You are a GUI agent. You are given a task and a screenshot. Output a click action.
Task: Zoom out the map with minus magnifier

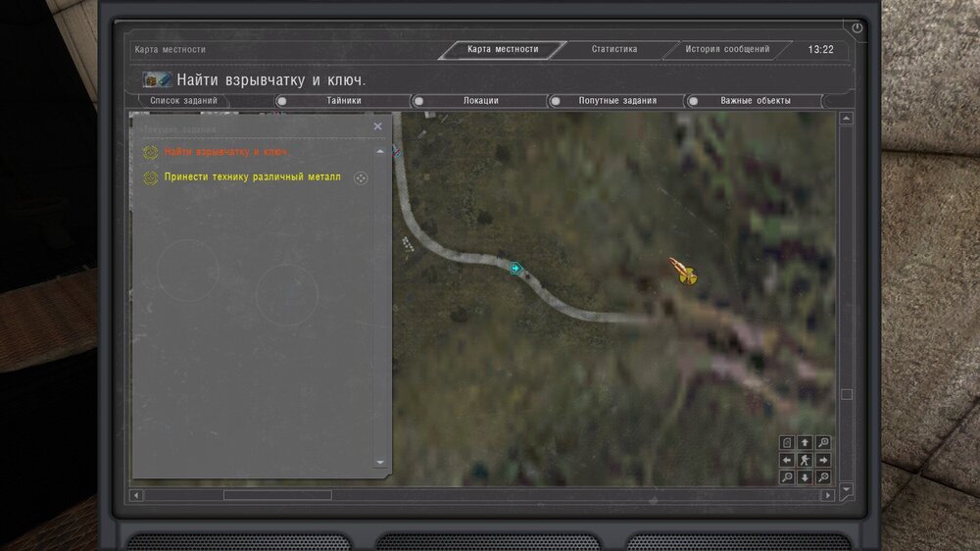787,477
